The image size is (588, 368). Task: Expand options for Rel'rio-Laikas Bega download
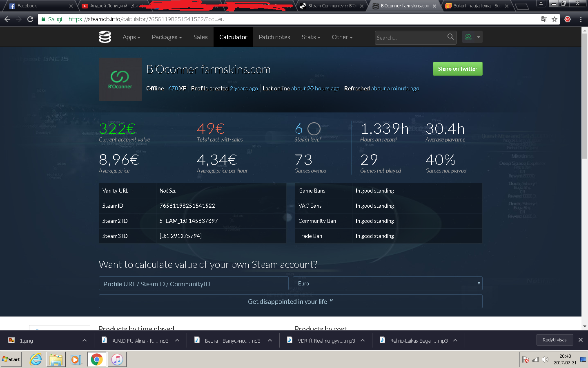click(455, 340)
